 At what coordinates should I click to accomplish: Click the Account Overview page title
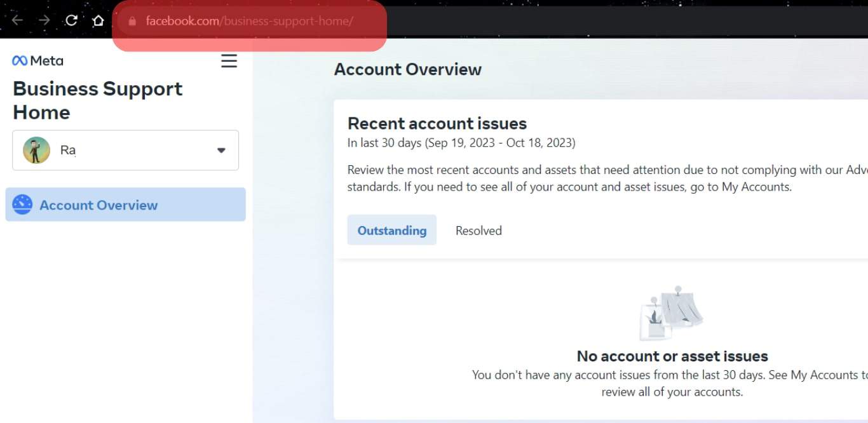click(408, 69)
